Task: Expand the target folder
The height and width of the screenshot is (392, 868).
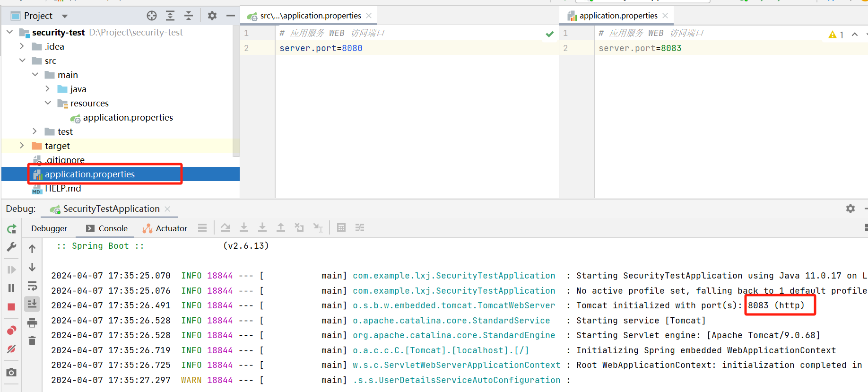Action: pos(22,146)
